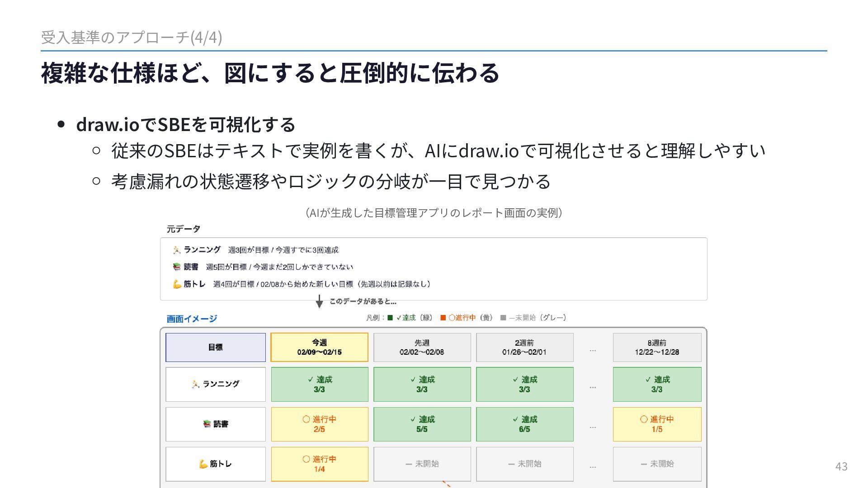Click the orange 進行中 legend square
The width and height of the screenshot is (868, 488).
pos(443,318)
